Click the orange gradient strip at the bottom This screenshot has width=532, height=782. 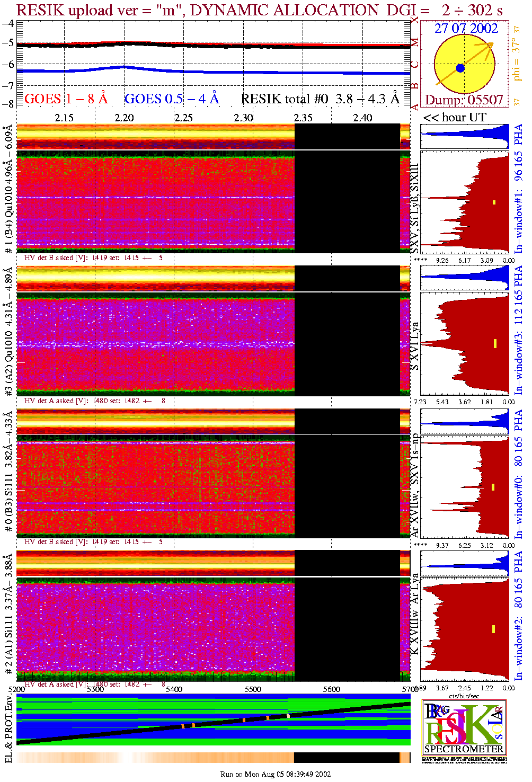[x=154, y=758]
